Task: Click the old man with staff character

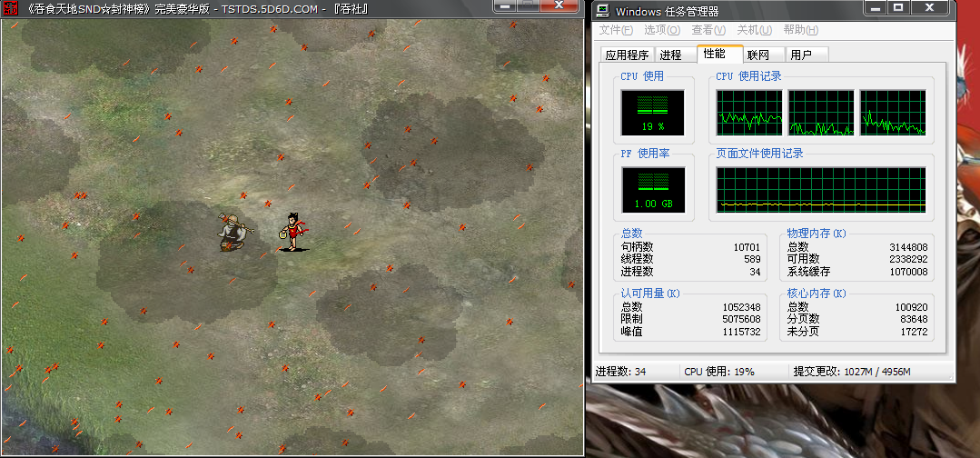Action: coord(233,232)
